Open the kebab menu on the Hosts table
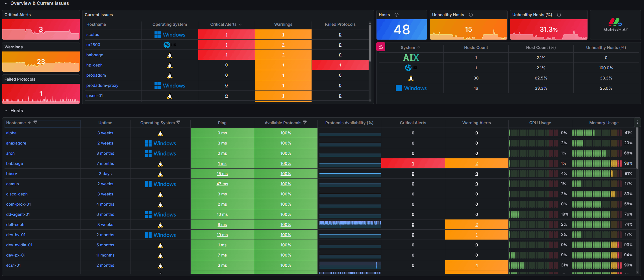 pyautogui.click(x=637, y=122)
